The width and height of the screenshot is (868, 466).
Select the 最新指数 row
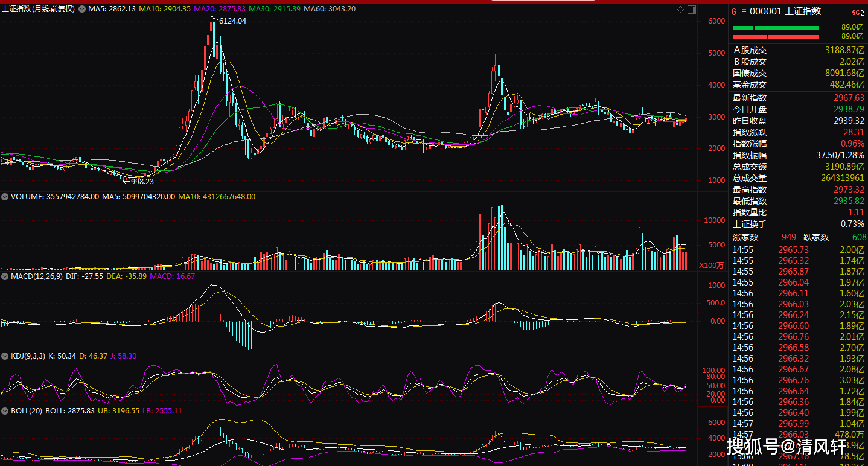pos(798,98)
